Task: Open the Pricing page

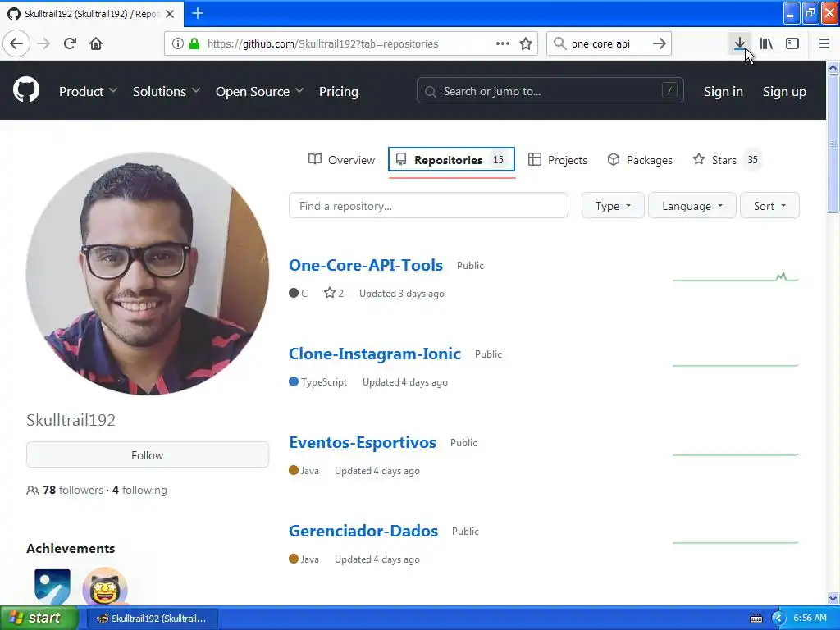Action: tap(339, 92)
